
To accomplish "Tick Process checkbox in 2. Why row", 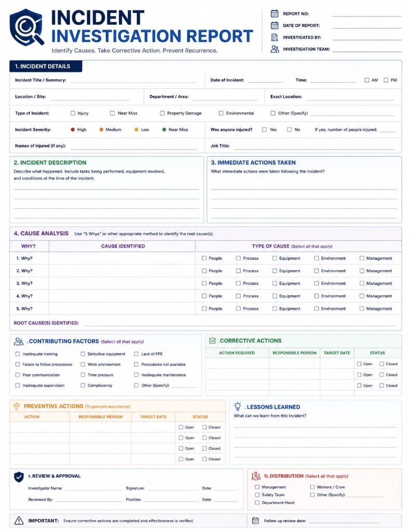I will (x=238, y=271).
